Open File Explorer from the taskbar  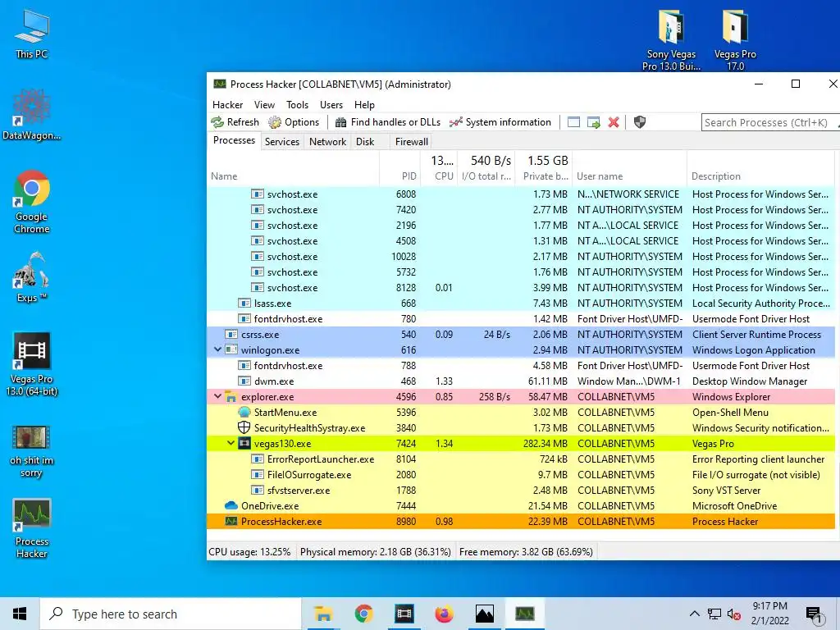(x=323, y=614)
